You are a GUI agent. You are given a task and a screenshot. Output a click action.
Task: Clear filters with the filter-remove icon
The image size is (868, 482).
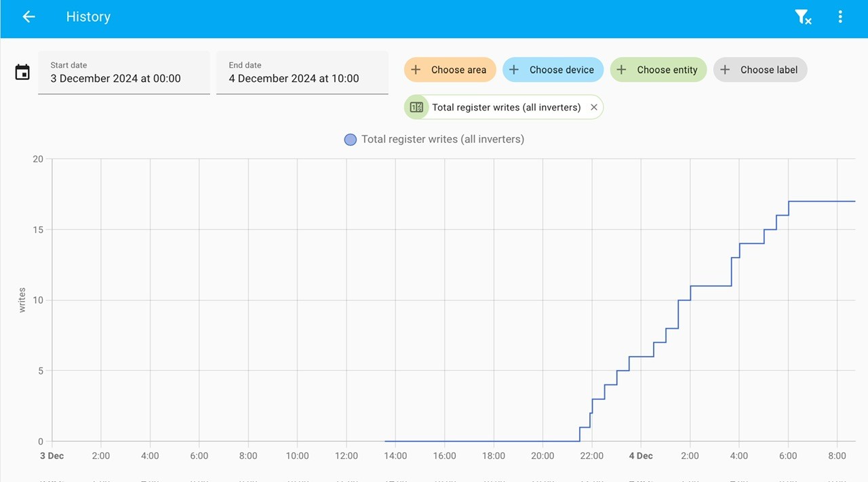coord(803,17)
